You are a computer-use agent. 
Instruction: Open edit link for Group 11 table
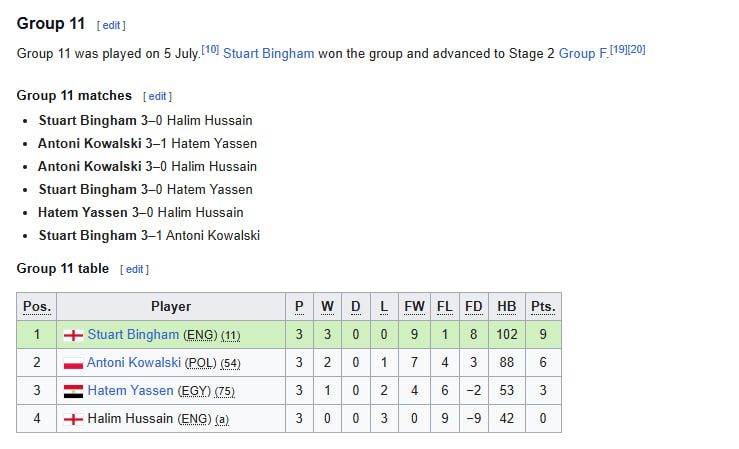[134, 269]
